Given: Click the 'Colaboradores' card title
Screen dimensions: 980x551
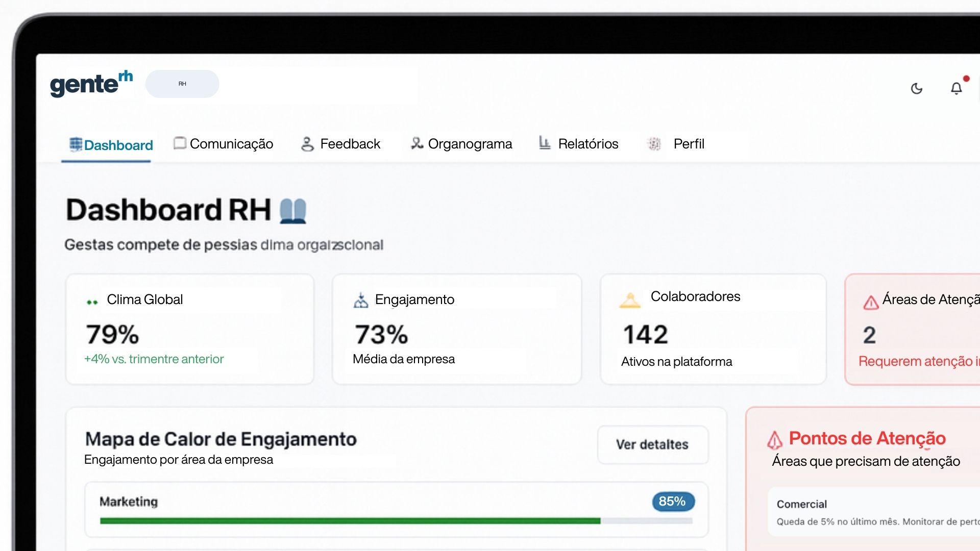Looking at the screenshot, I should tap(695, 296).
